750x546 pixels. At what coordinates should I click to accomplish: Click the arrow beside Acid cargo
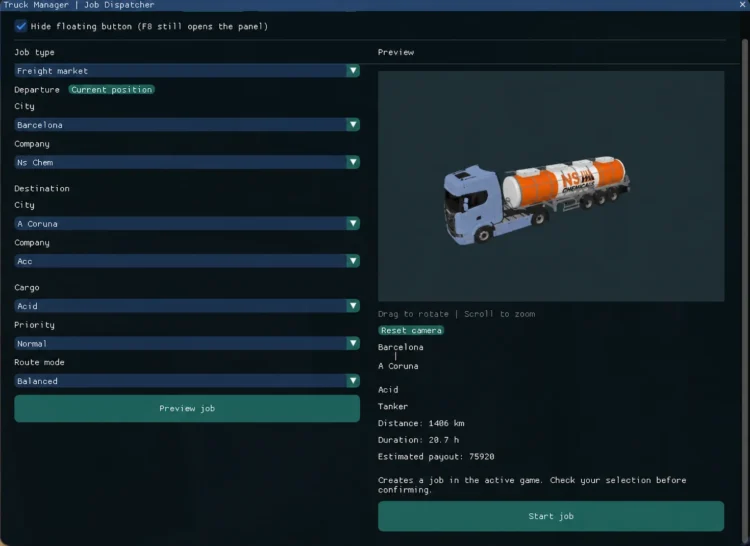(353, 306)
